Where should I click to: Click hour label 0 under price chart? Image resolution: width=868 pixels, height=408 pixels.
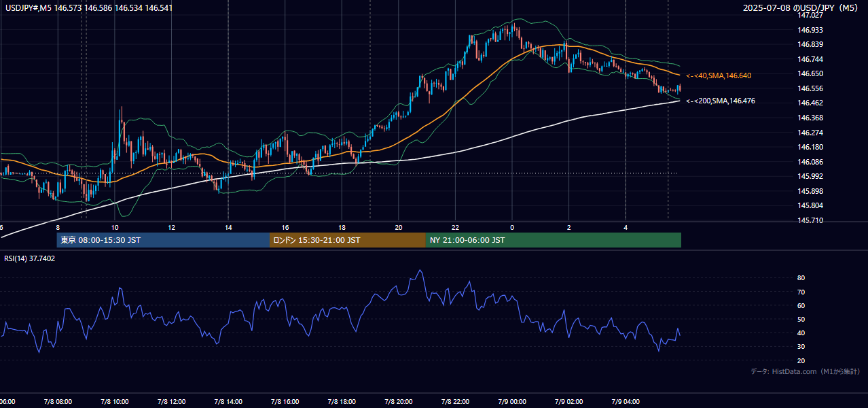click(x=512, y=227)
